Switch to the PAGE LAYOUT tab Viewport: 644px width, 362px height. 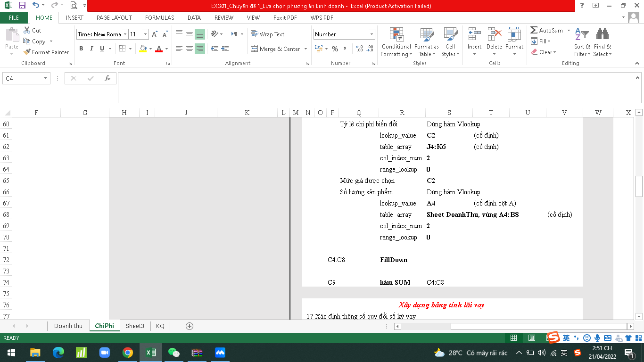point(114,18)
